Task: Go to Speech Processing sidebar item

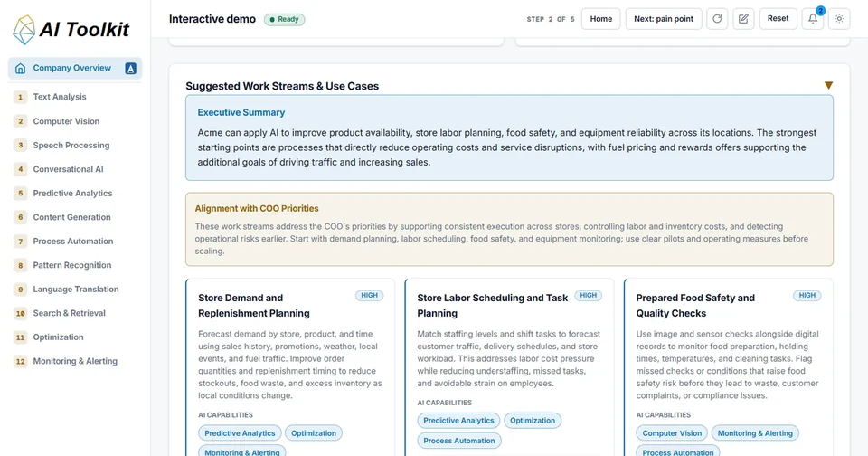Action: 75,145
